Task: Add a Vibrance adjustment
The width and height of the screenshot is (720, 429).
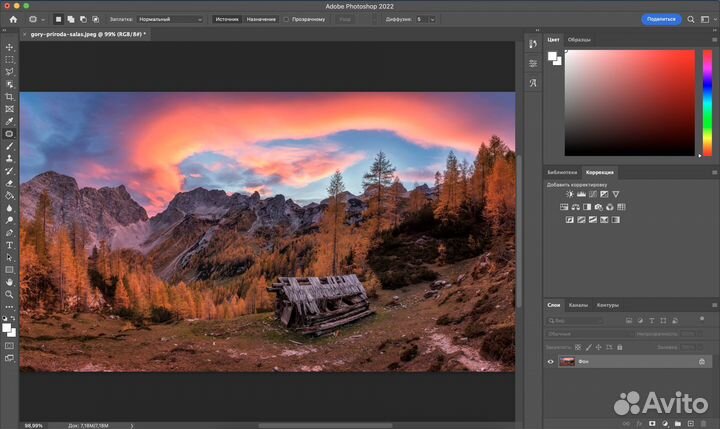Action: (x=616, y=194)
